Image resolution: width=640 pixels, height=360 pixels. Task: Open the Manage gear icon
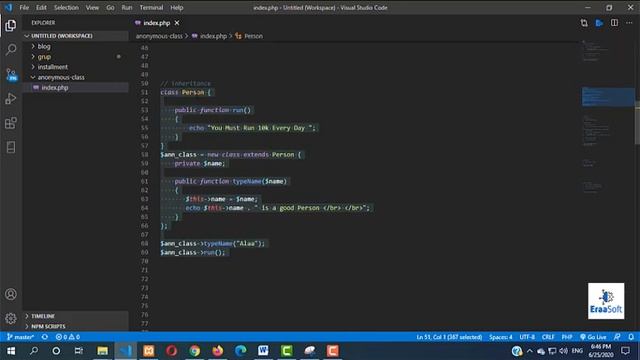(11, 318)
